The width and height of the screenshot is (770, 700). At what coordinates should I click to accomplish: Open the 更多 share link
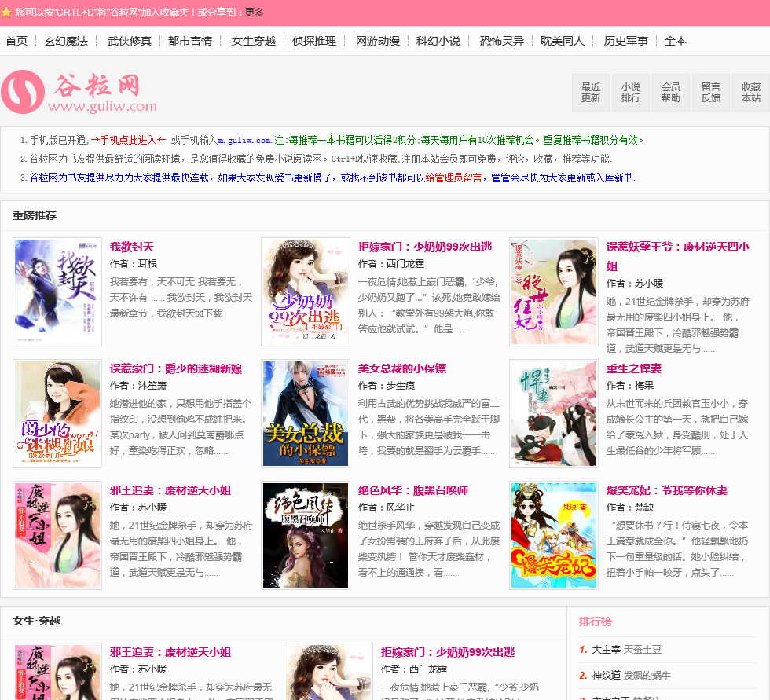[x=255, y=13]
